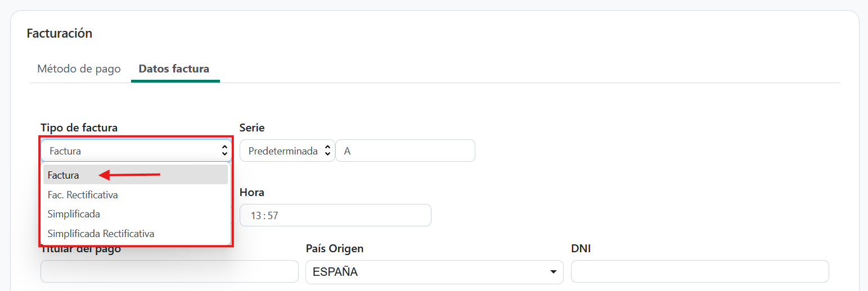
Task: Open the Predeterminada series dropdown
Action: pyautogui.click(x=287, y=151)
